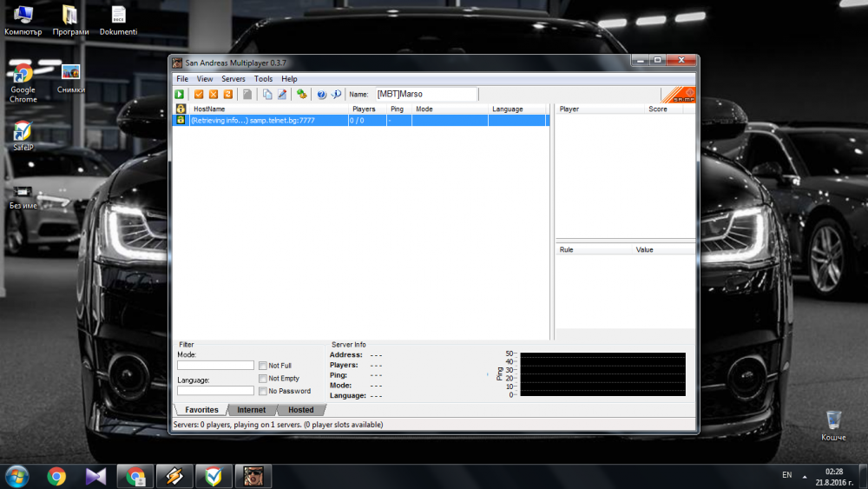Image resolution: width=868 pixels, height=489 pixels.
Task: Click the Language filter text box
Action: tap(215, 391)
